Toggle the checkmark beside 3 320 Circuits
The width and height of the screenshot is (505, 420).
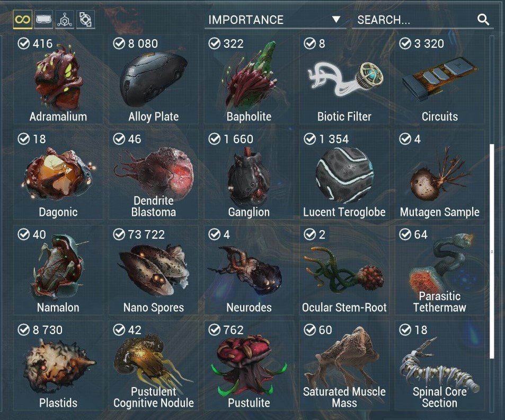point(405,43)
